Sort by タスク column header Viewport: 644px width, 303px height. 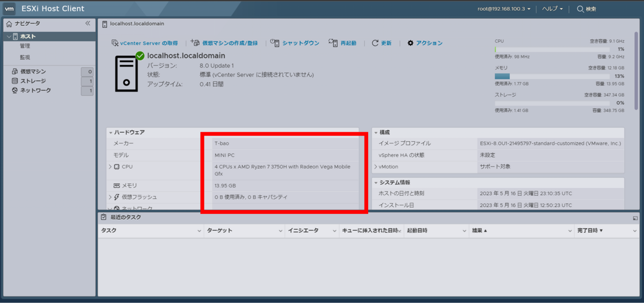point(108,230)
